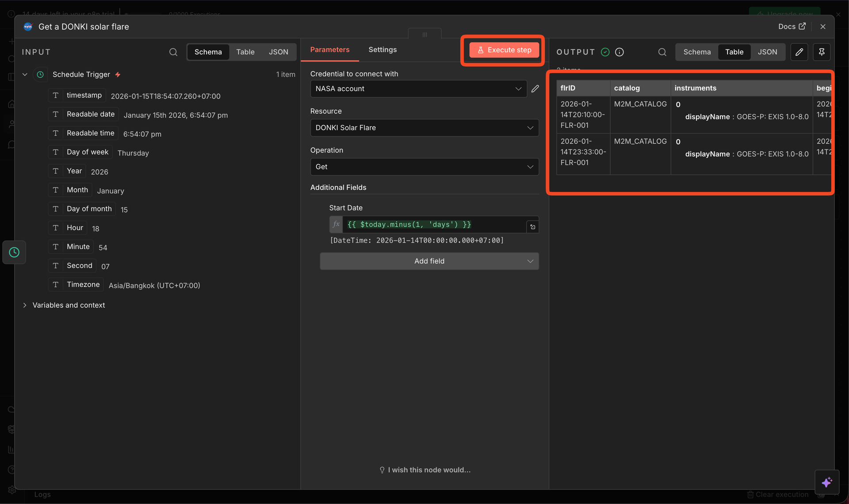Switch input view to JSON

pos(279,52)
